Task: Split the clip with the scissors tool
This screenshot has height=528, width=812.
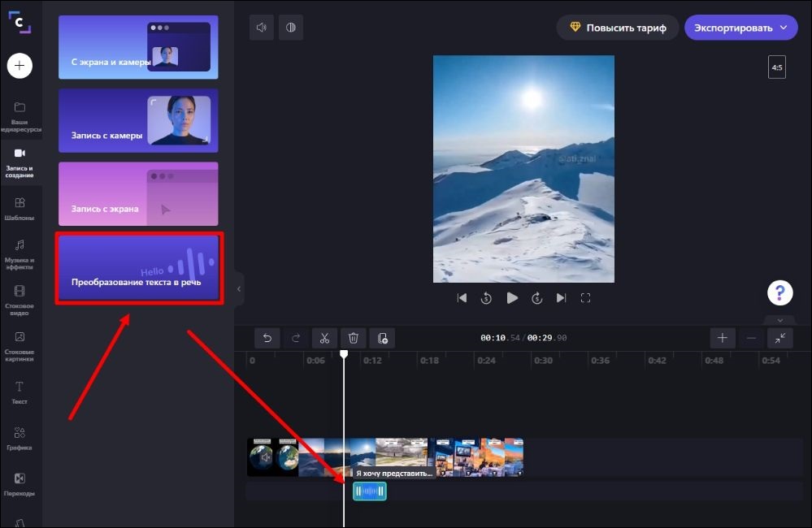Action: pyautogui.click(x=324, y=338)
